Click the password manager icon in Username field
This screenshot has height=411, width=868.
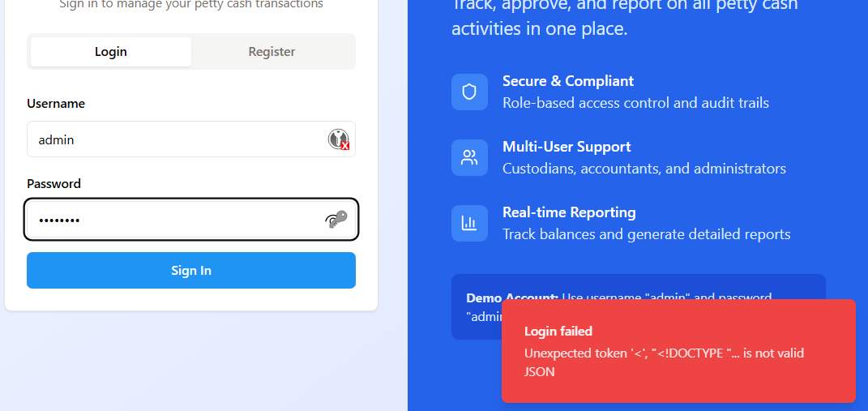coord(338,139)
